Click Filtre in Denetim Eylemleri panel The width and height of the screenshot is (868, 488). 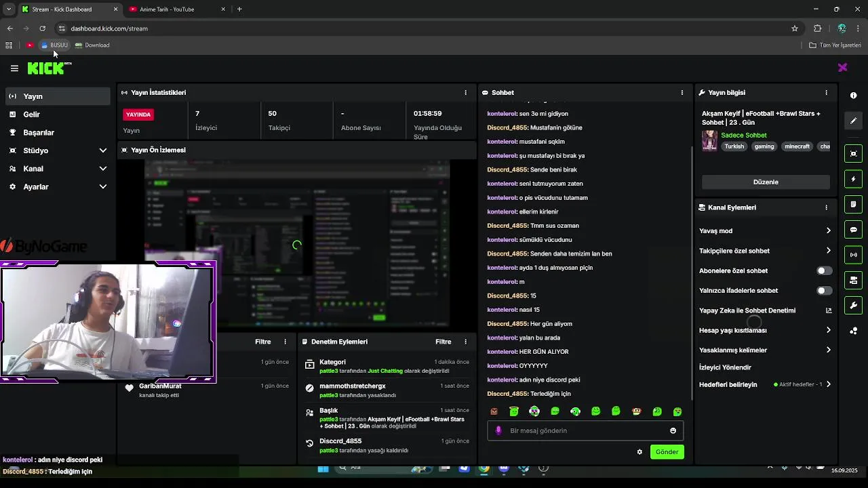(443, 342)
